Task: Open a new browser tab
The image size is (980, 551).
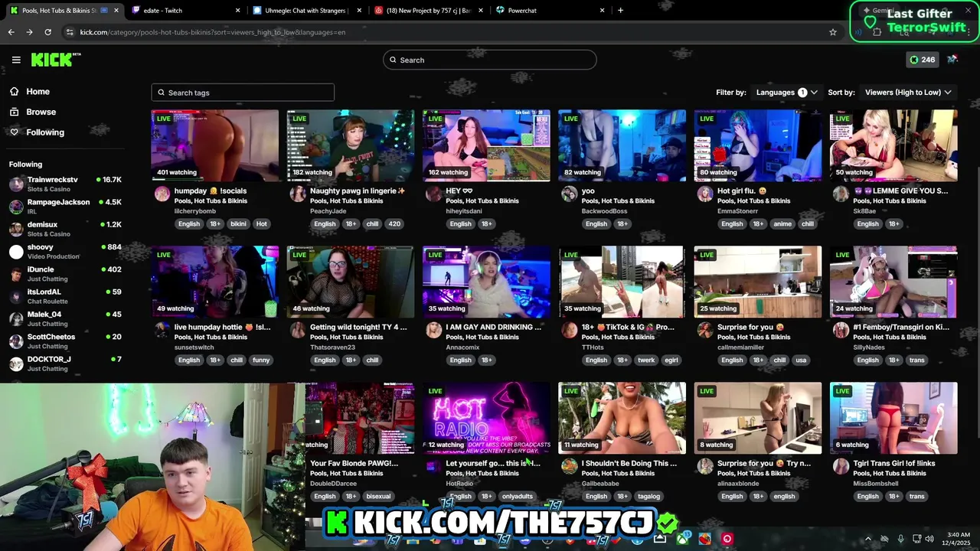Action: click(620, 11)
